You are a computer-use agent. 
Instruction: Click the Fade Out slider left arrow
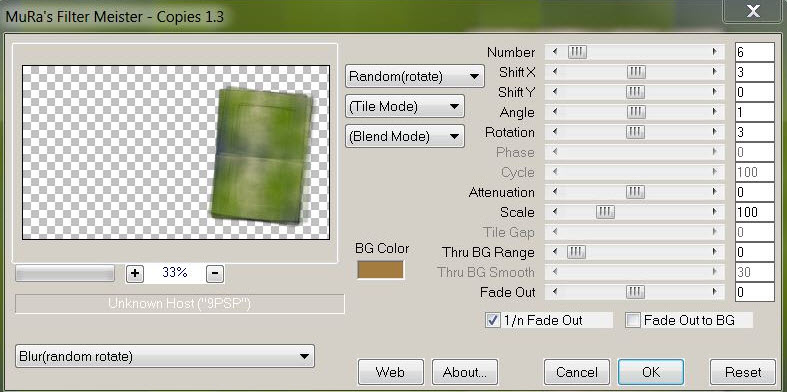point(555,292)
